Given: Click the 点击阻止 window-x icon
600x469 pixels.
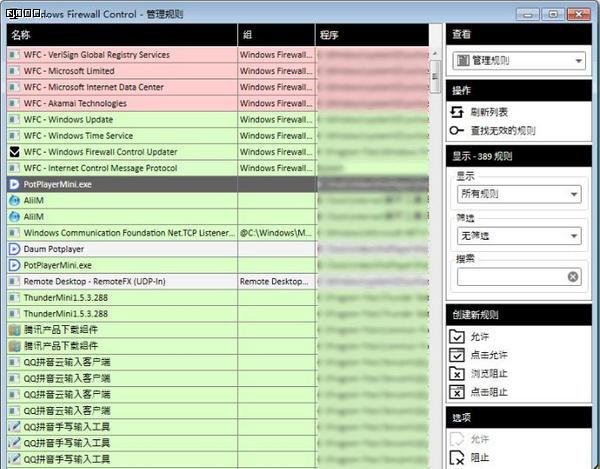Looking at the screenshot, I should pos(457,392).
